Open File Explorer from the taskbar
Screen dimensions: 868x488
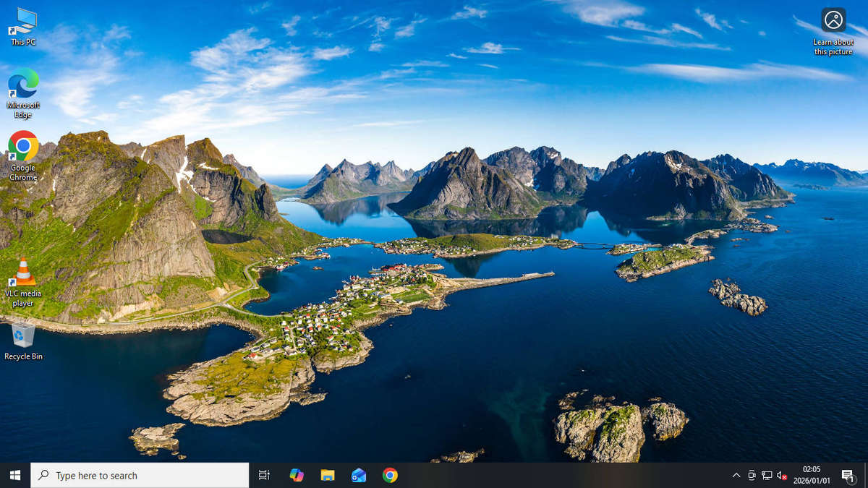327,475
